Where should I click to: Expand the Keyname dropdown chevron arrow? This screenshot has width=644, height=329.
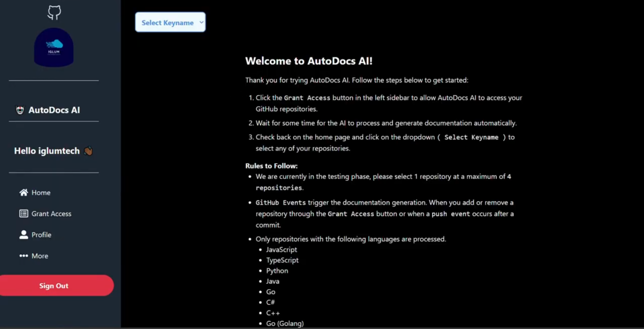201,22
